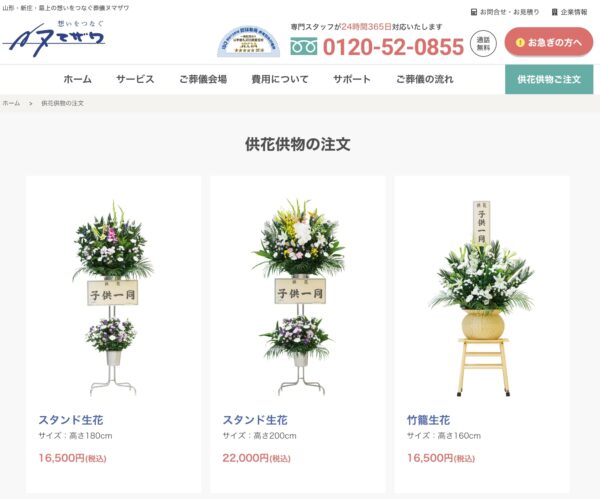Screen dimensions: 600x499
Task: Click the building icon beside 企業情報
Action: 554,12
